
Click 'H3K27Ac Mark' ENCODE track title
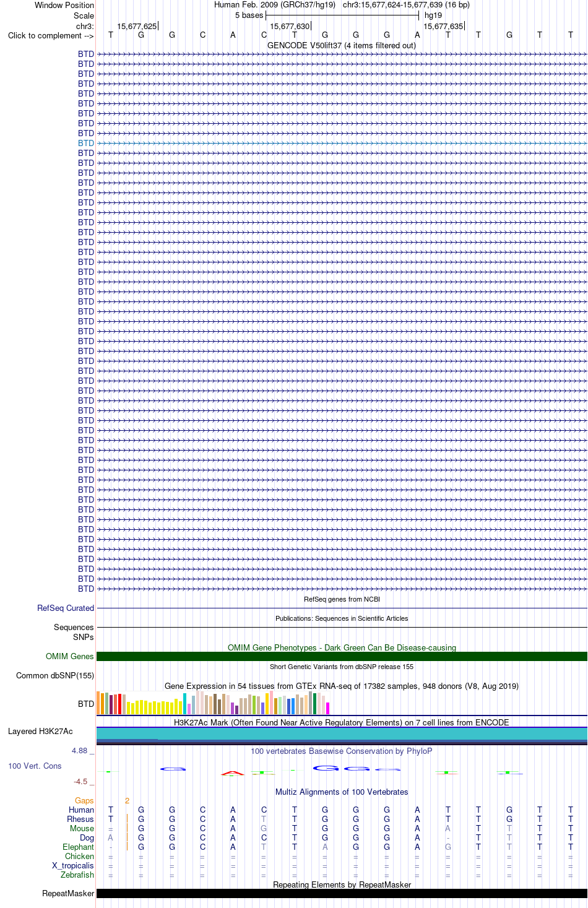coord(342,722)
